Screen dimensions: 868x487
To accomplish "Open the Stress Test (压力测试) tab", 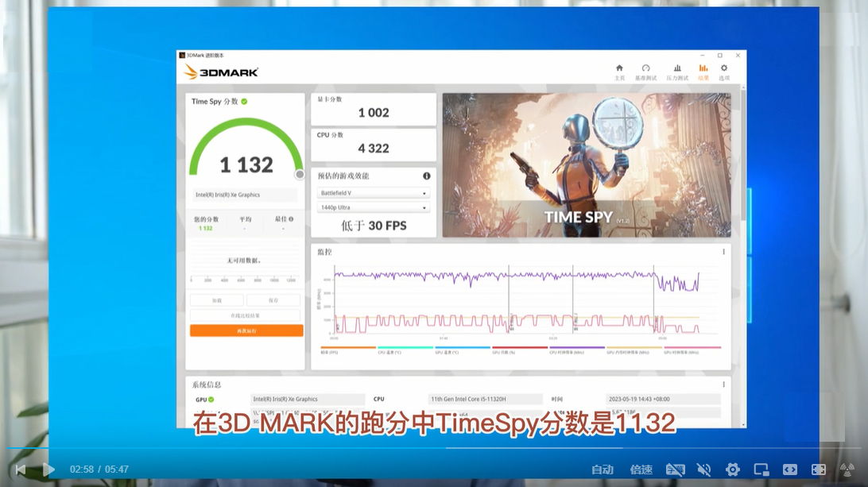I will [x=677, y=72].
